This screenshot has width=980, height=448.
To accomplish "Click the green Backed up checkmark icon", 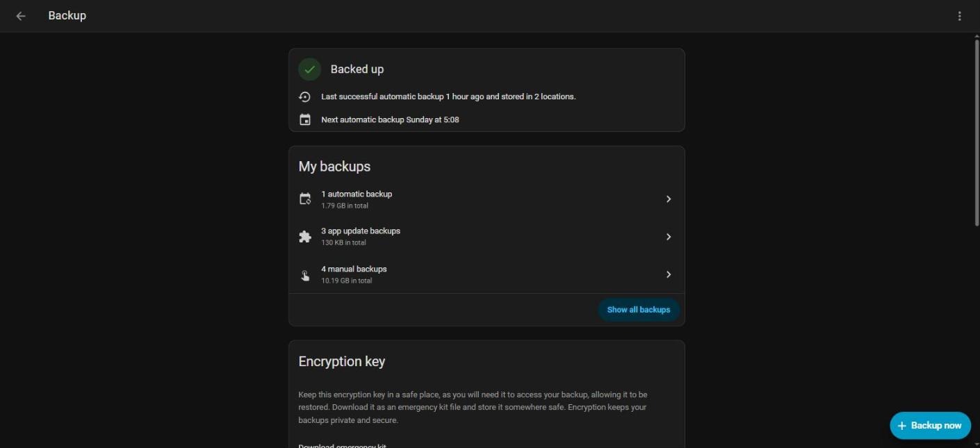I will [x=310, y=69].
